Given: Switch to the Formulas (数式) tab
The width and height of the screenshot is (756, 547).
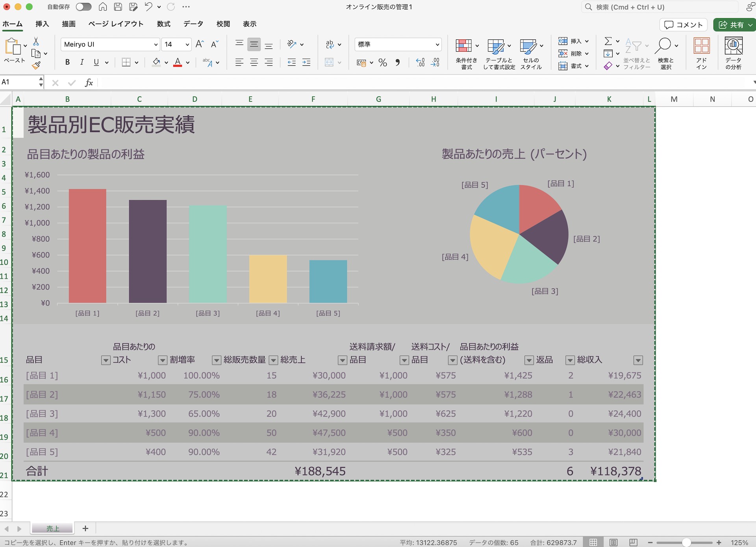Looking at the screenshot, I should pyautogui.click(x=163, y=24).
